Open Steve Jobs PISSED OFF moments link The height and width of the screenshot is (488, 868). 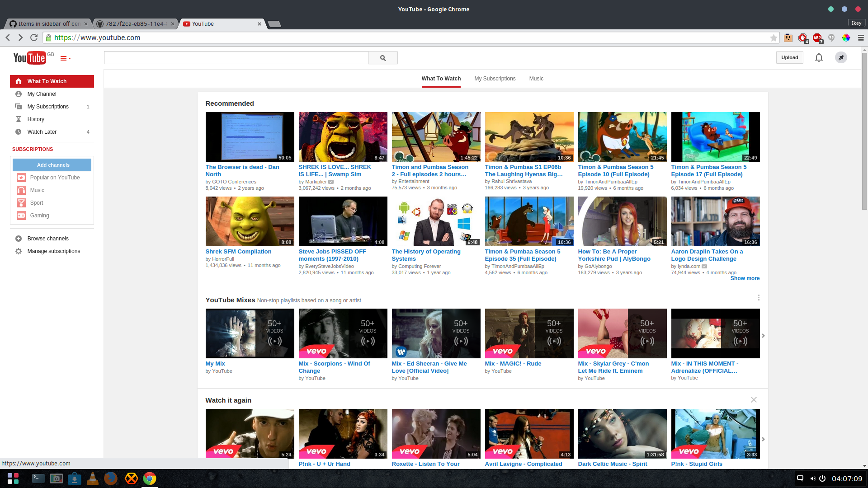(332, 255)
